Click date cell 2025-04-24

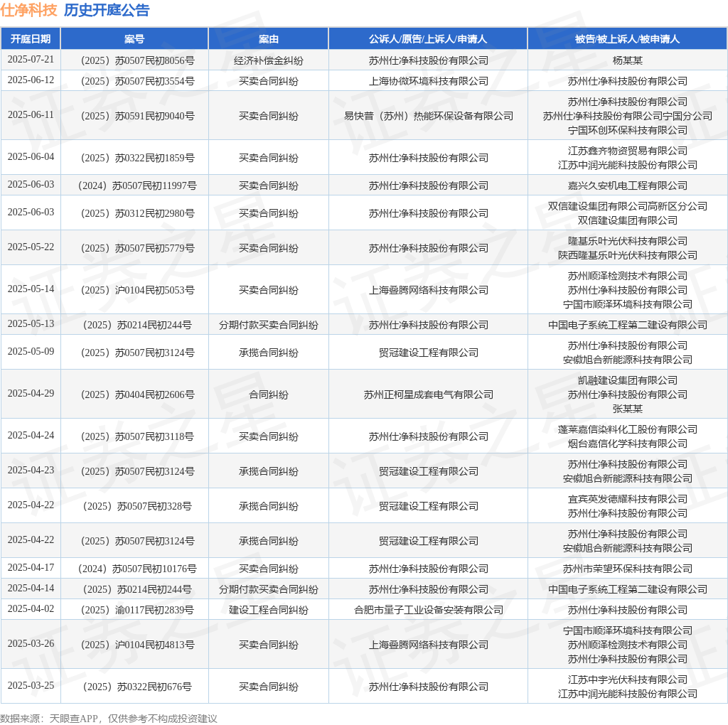[x=31, y=435]
